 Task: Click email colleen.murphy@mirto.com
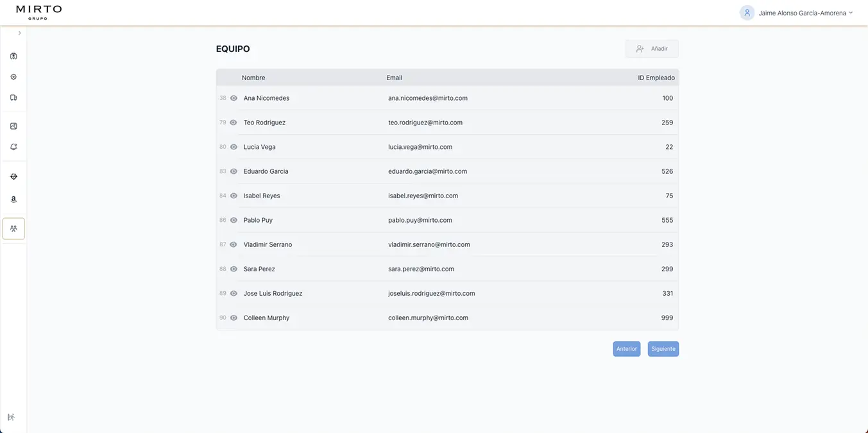[x=428, y=318]
